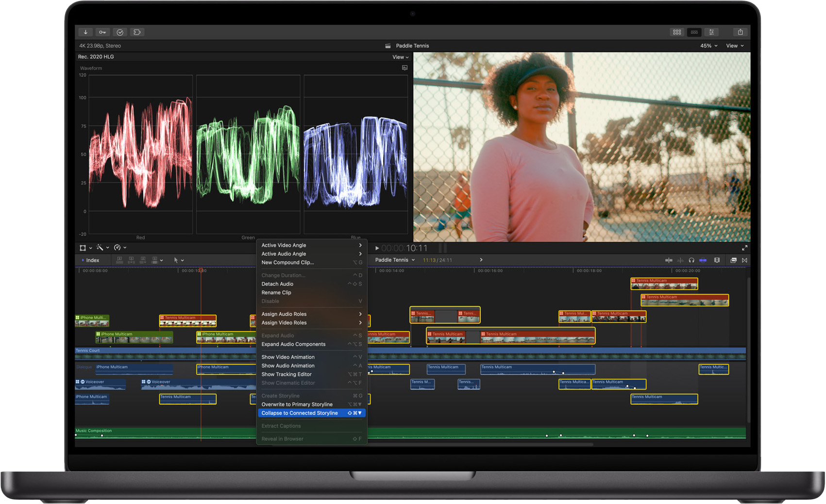Open the viewer zoom 45% dropdown
The image size is (826, 504).
tap(708, 46)
